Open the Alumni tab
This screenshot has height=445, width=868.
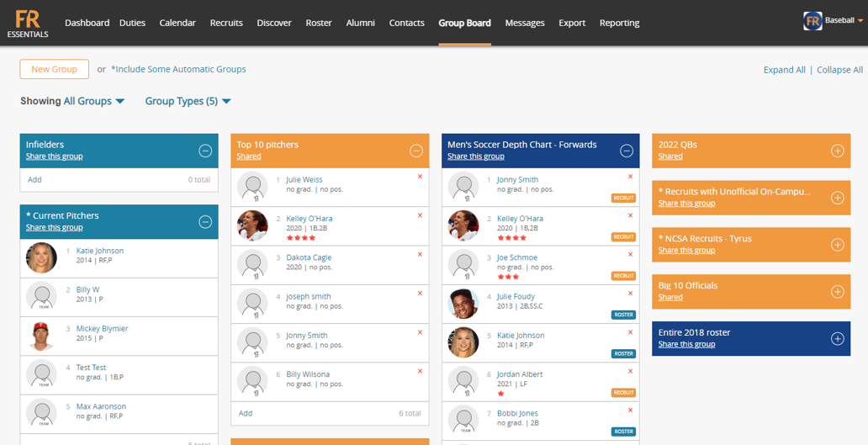(360, 23)
